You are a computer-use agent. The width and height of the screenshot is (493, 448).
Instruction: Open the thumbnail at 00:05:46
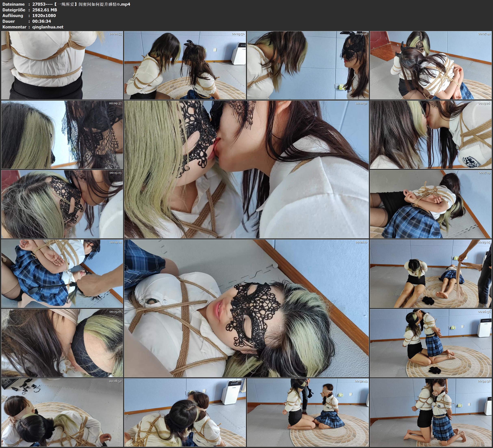[308, 65]
